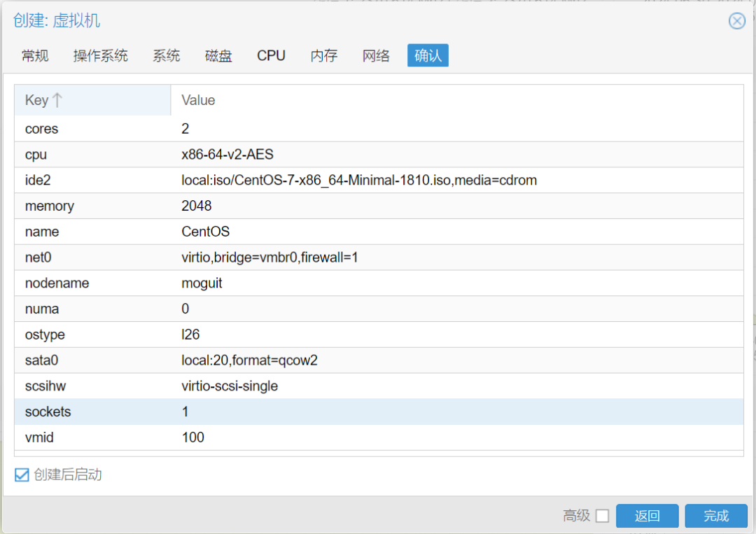Click the memory row key

point(50,206)
